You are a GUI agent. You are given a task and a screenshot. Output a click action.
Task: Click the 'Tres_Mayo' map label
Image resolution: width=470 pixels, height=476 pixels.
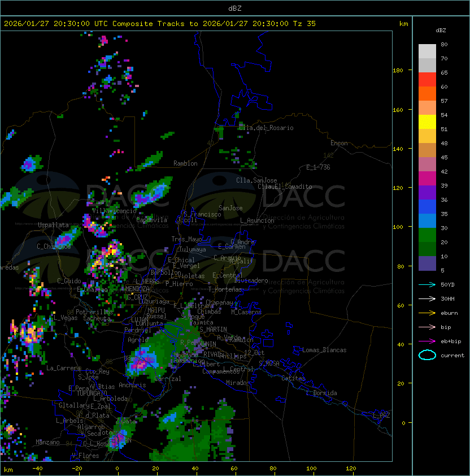pos(186,239)
